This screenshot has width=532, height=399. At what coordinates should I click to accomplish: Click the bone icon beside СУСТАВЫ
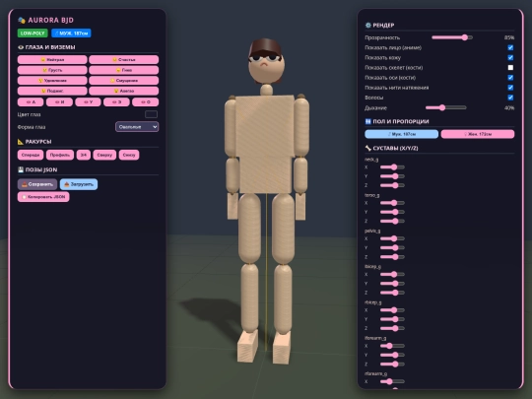(x=368, y=148)
